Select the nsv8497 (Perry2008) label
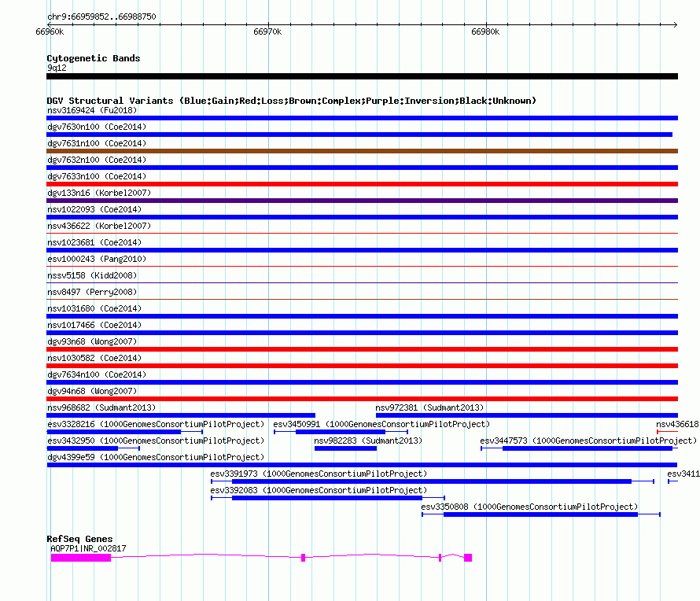This screenshot has width=700, height=601. pyautogui.click(x=92, y=292)
